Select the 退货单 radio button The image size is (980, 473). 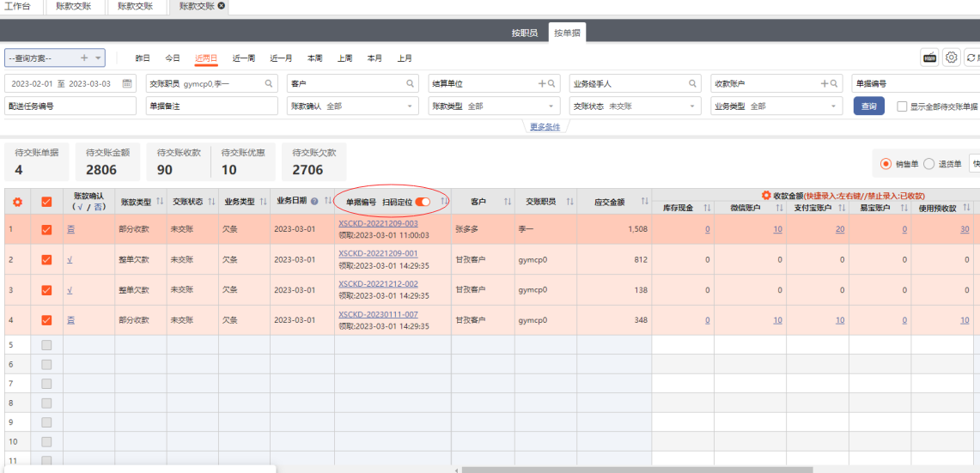tap(928, 164)
